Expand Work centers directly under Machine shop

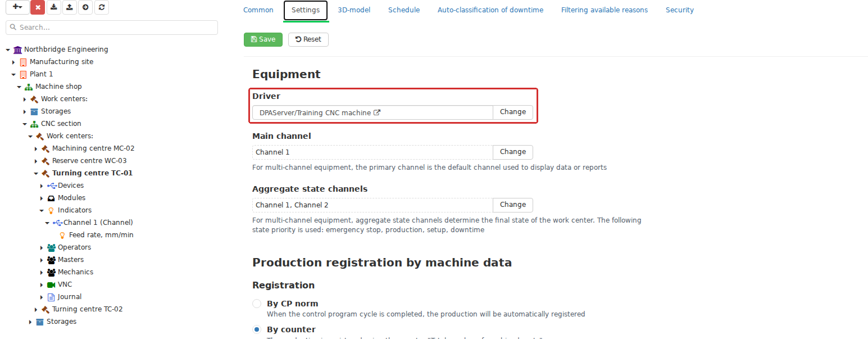click(x=25, y=99)
